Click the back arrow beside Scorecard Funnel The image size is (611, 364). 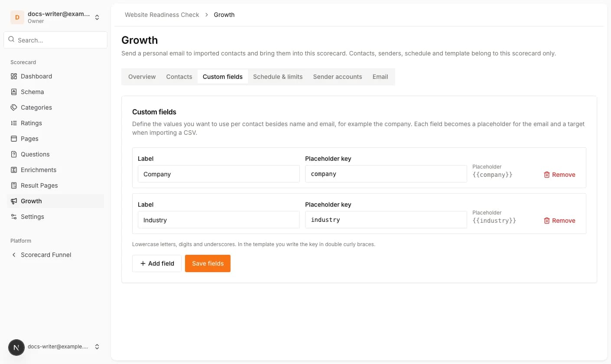(x=14, y=255)
